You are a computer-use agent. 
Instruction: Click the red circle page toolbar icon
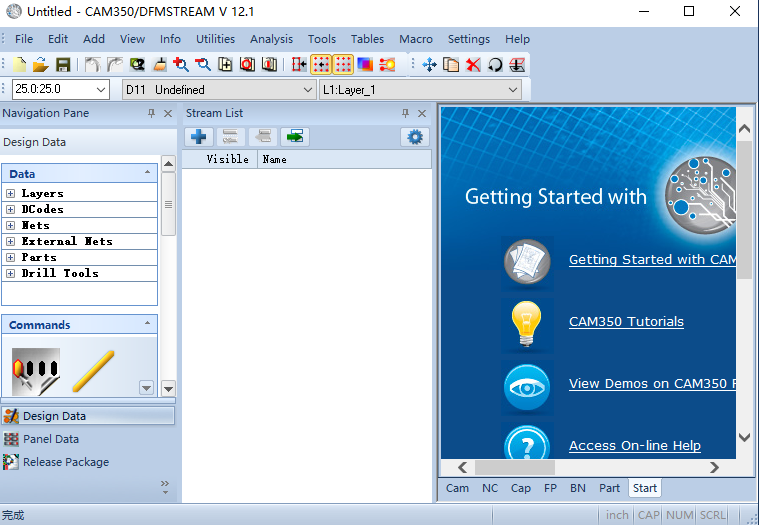[x=247, y=64]
